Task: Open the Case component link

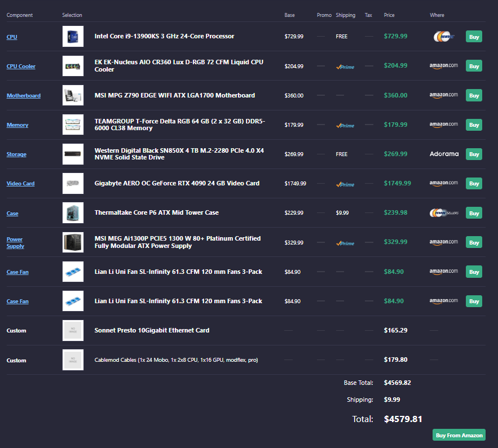Action: pyautogui.click(x=12, y=213)
